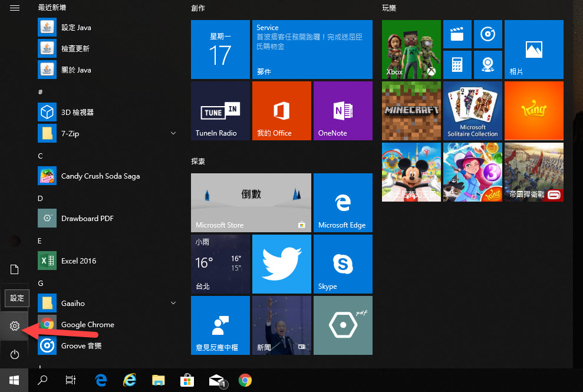The image size is (583, 392).
Task: Click the Power button icon
Action: (x=15, y=354)
